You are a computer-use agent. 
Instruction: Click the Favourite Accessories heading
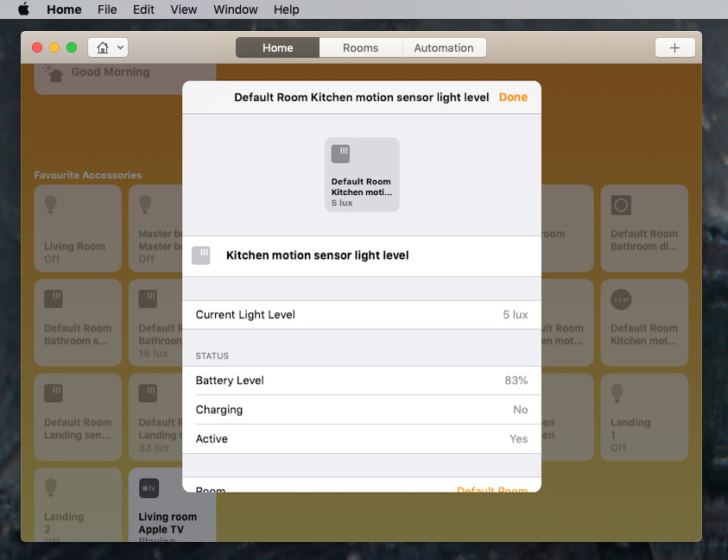pos(88,175)
